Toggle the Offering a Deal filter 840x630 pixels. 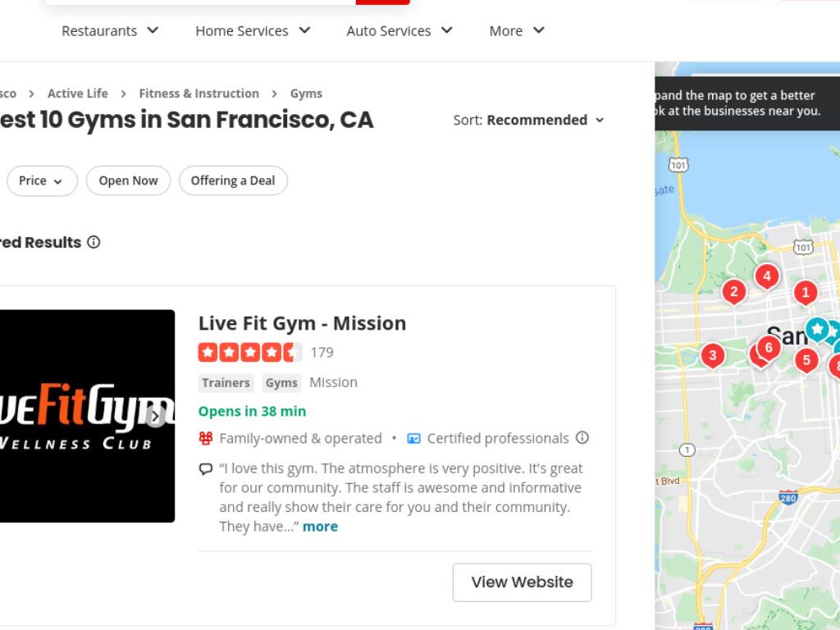coord(233,180)
